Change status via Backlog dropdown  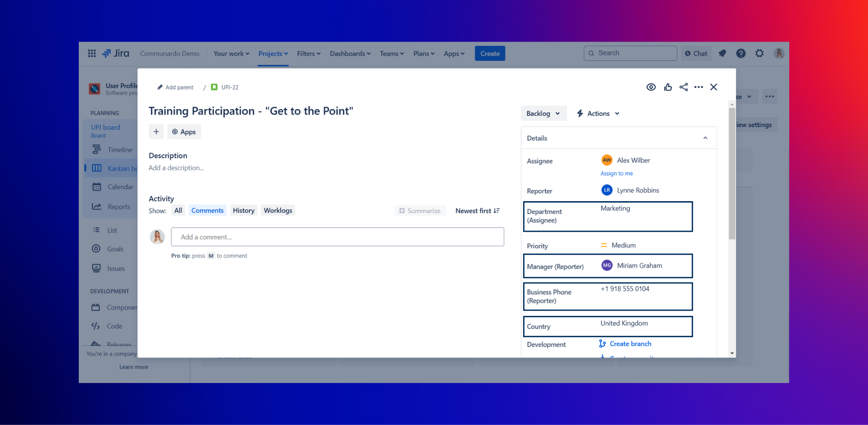click(x=543, y=113)
